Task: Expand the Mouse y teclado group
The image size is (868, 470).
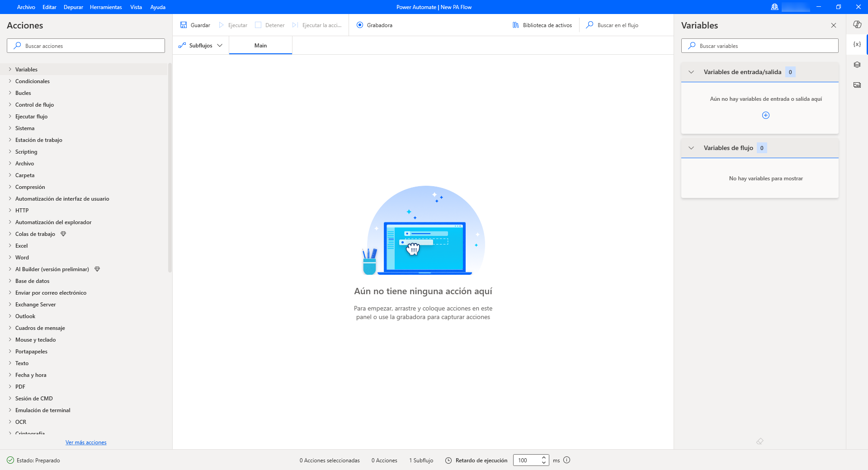Action: coord(10,339)
